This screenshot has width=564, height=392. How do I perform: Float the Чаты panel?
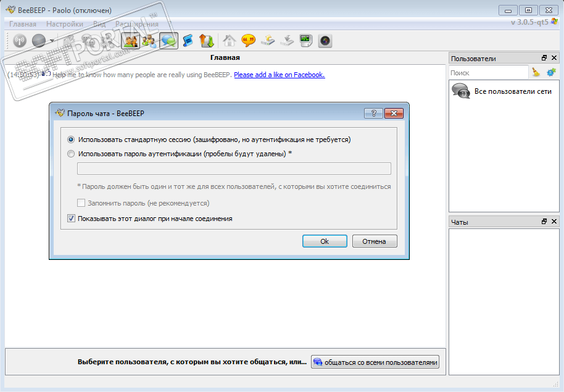(x=544, y=222)
